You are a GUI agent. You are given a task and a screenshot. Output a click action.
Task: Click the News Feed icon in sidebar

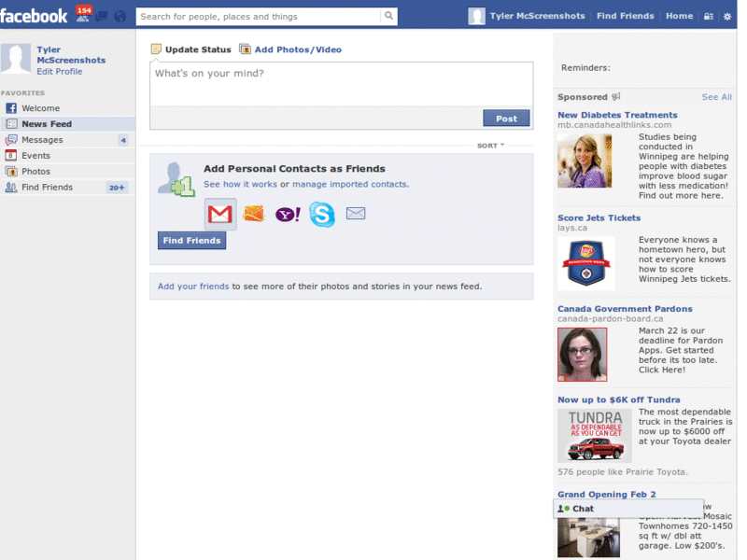point(11,124)
